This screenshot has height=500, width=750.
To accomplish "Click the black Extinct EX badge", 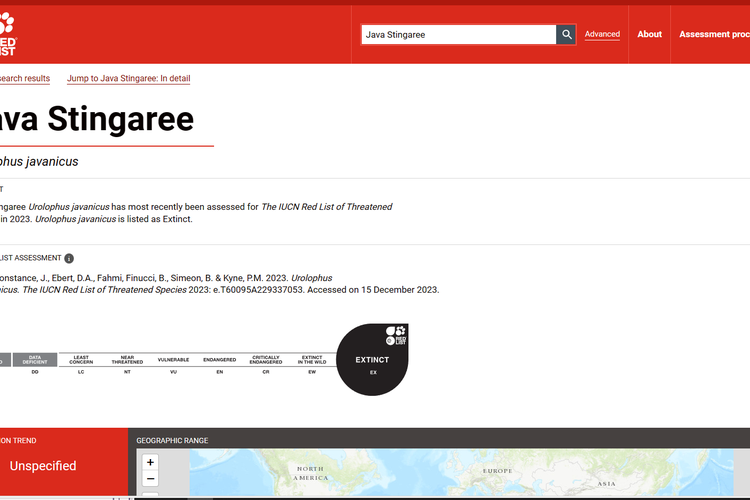I will [372, 360].
